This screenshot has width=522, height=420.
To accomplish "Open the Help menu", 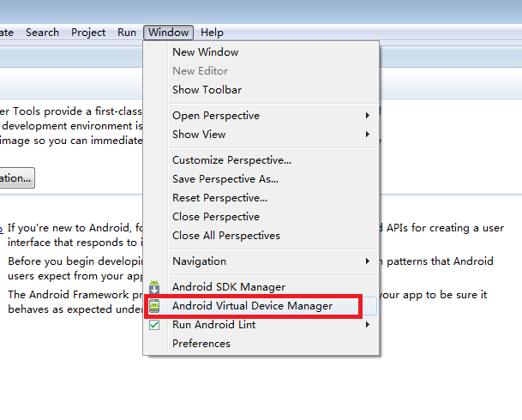I will pos(212,33).
